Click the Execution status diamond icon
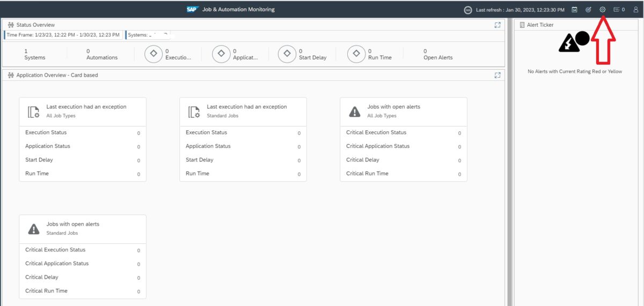This screenshot has height=306, width=644. click(x=153, y=54)
